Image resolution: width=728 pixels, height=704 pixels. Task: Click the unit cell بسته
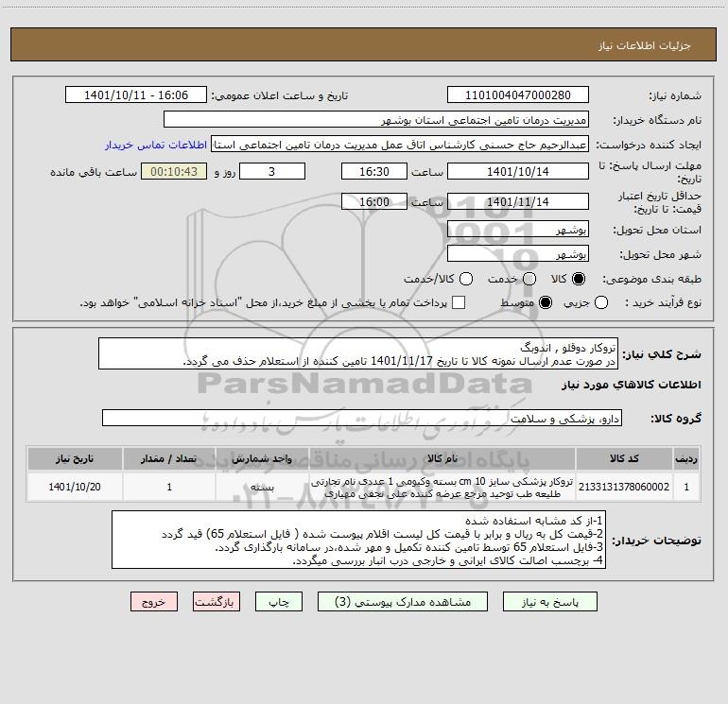262,488
